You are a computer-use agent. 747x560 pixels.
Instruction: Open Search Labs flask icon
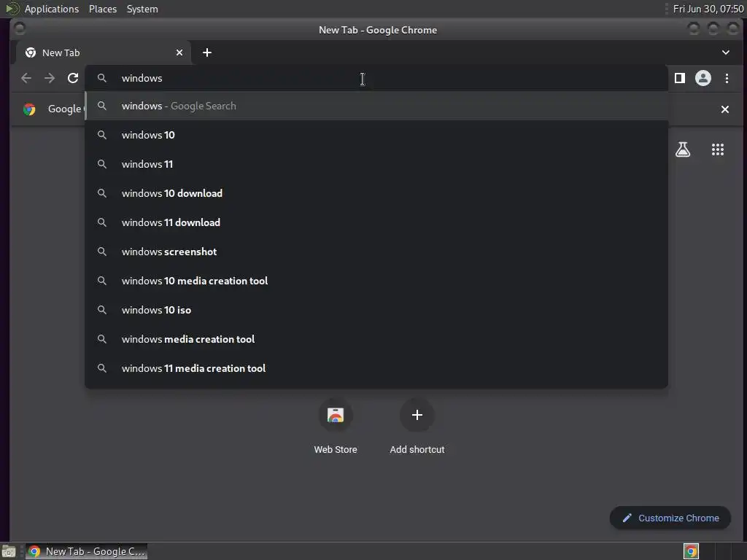point(683,149)
